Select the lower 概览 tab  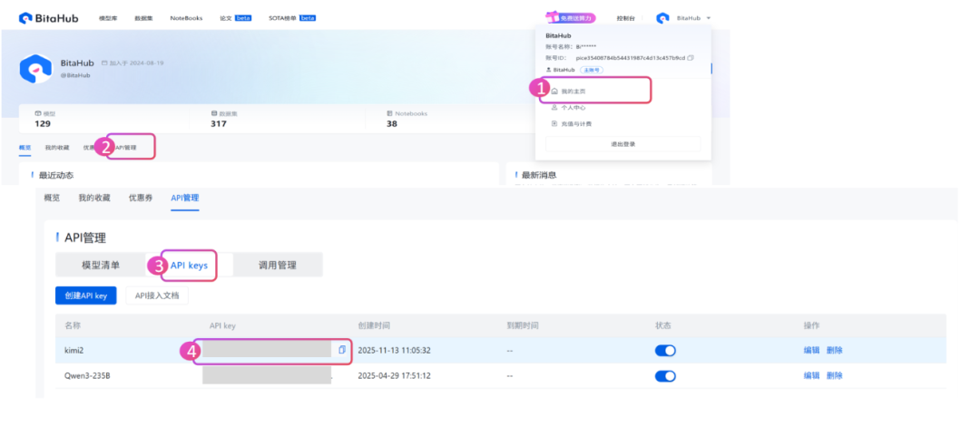(52, 198)
